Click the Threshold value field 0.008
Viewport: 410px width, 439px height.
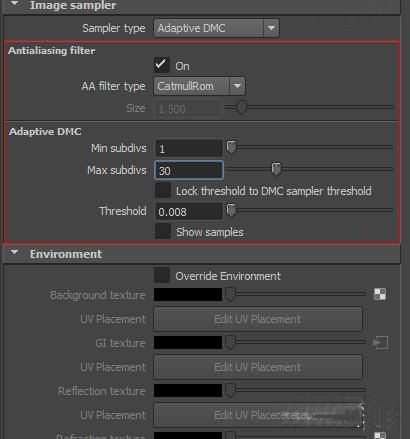tap(189, 211)
